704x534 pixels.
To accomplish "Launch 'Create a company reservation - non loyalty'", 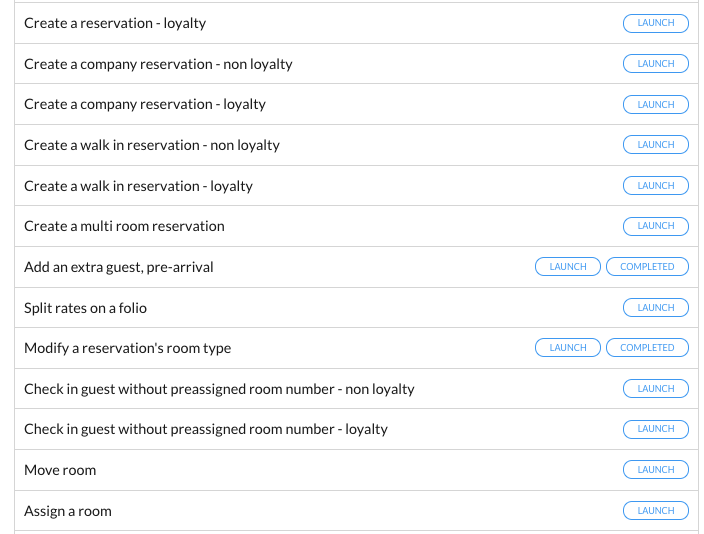I will point(655,64).
